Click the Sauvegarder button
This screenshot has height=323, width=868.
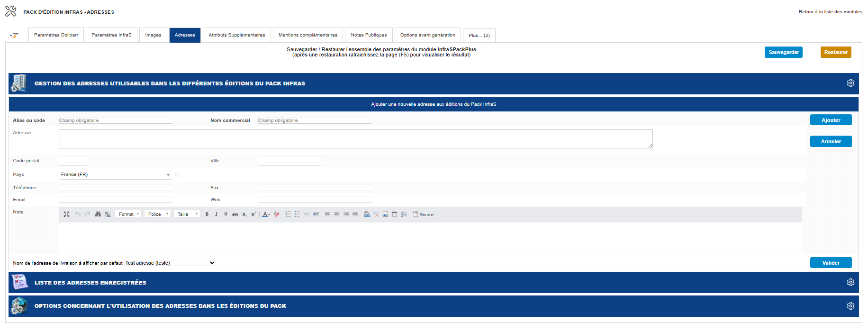pos(784,52)
